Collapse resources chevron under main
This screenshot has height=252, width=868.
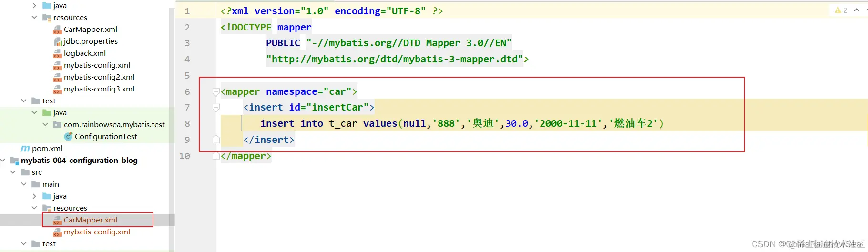point(34,208)
